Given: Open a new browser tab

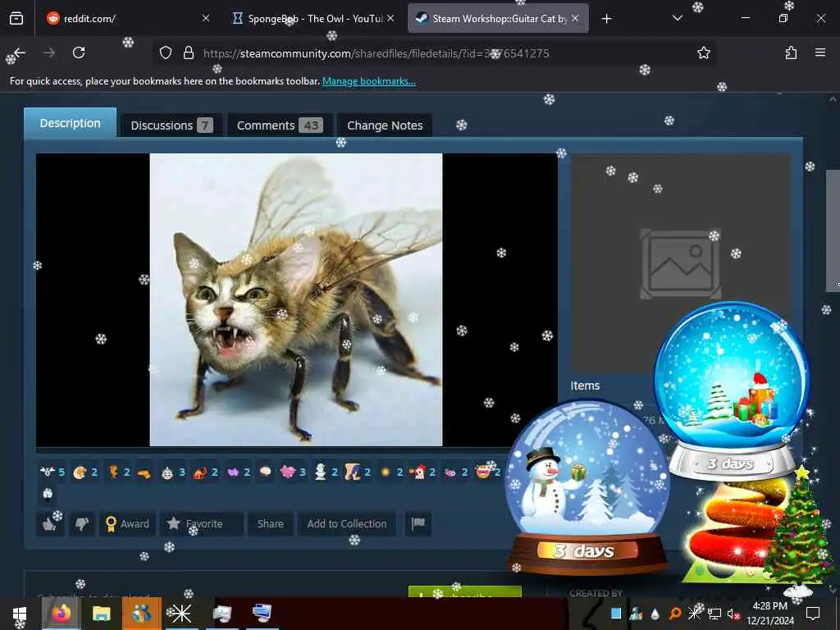Looking at the screenshot, I should [x=606, y=20].
